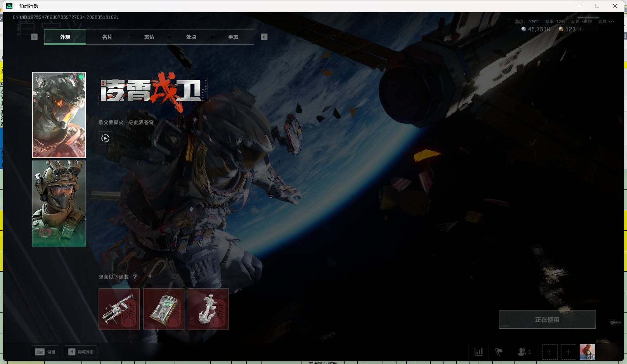Open the 手表 tab

pos(233,37)
